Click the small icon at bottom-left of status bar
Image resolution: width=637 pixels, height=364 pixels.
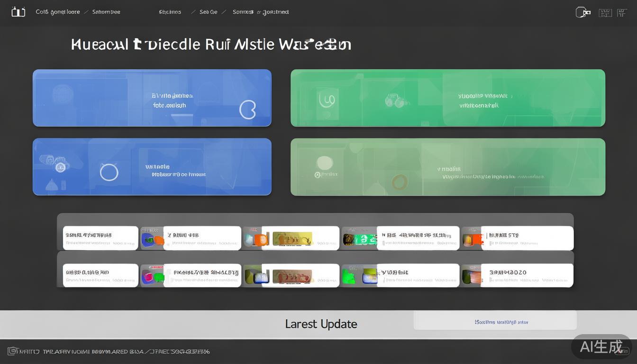tap(12, 351)
